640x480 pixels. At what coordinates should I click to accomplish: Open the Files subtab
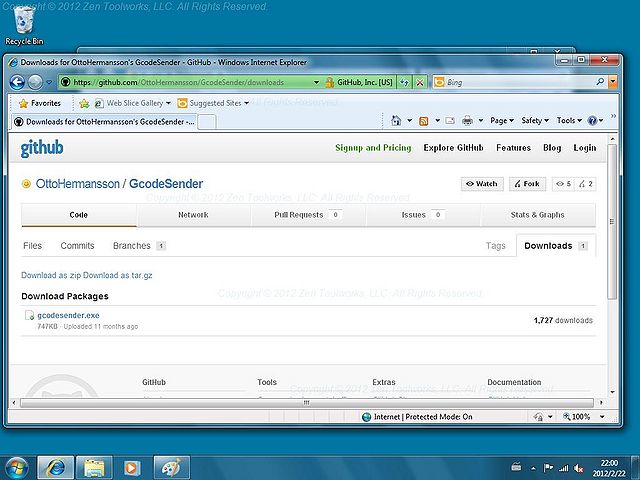33,246
